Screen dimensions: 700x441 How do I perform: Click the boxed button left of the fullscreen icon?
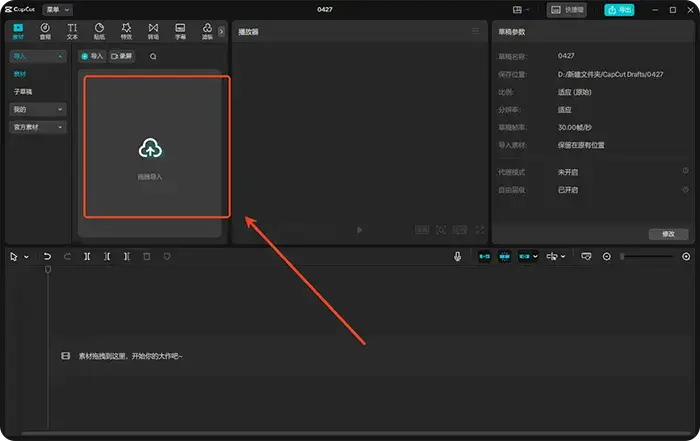click(x=460, y=230)
